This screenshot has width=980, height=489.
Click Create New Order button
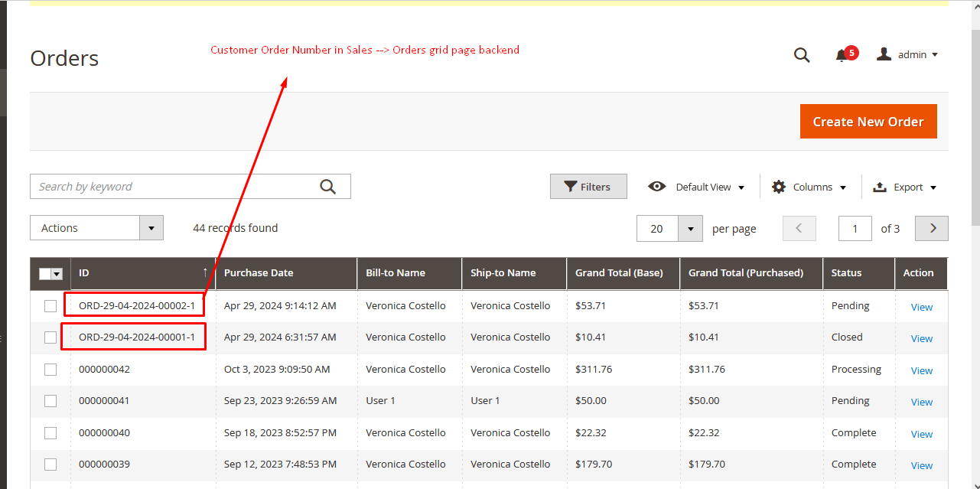pos(868,122)
